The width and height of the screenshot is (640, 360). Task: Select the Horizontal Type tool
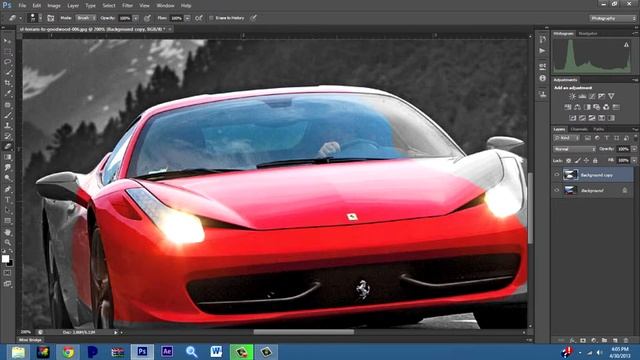(x=7, y=200)
